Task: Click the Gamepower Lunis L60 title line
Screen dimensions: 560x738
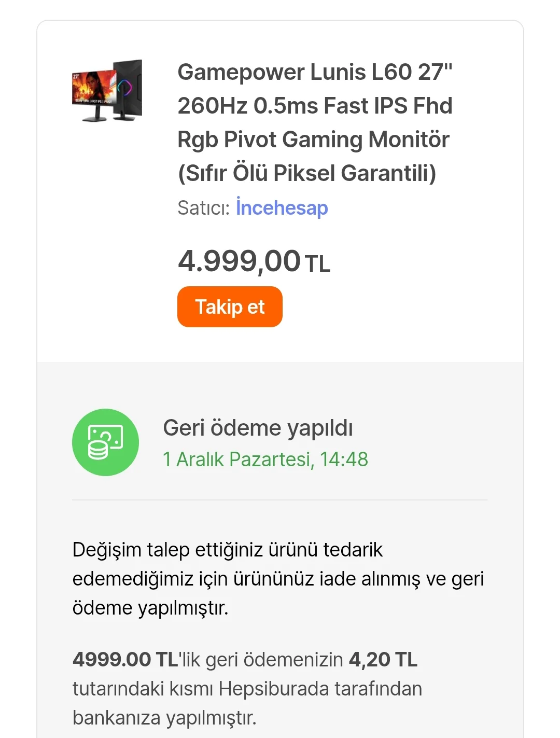Action: pyautogui.click(x=315, y=72)
